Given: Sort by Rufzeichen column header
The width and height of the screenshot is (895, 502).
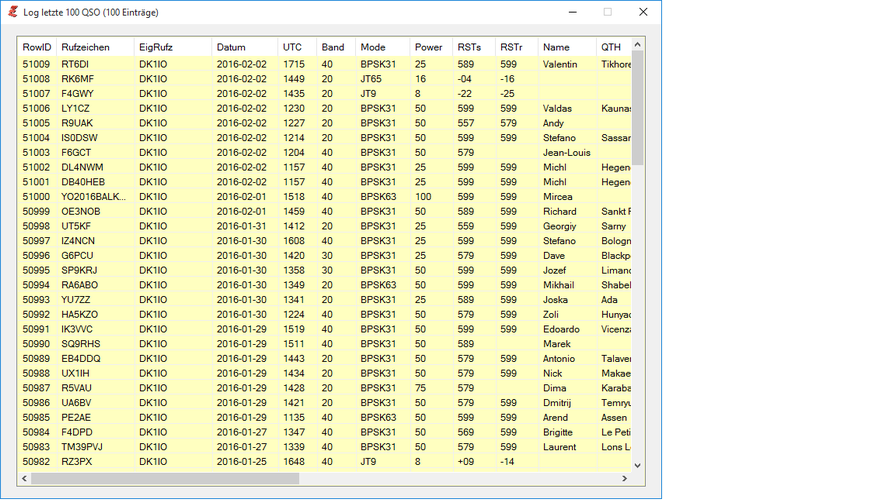Looking at the screenshot, I should pos(85,47).
